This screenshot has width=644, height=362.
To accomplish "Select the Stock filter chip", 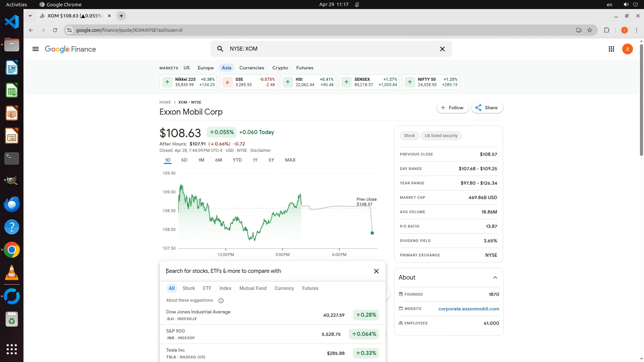I will (x=189, y=288).
